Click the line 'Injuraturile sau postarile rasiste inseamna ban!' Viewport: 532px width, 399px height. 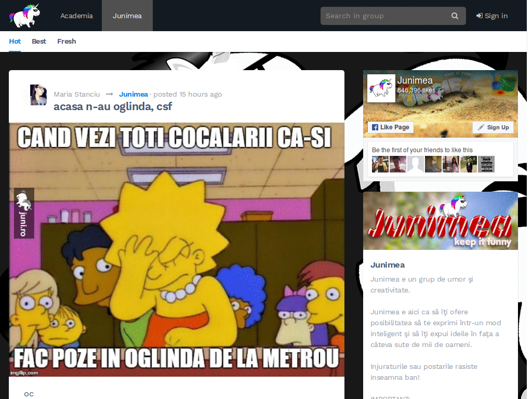(424, 372)
